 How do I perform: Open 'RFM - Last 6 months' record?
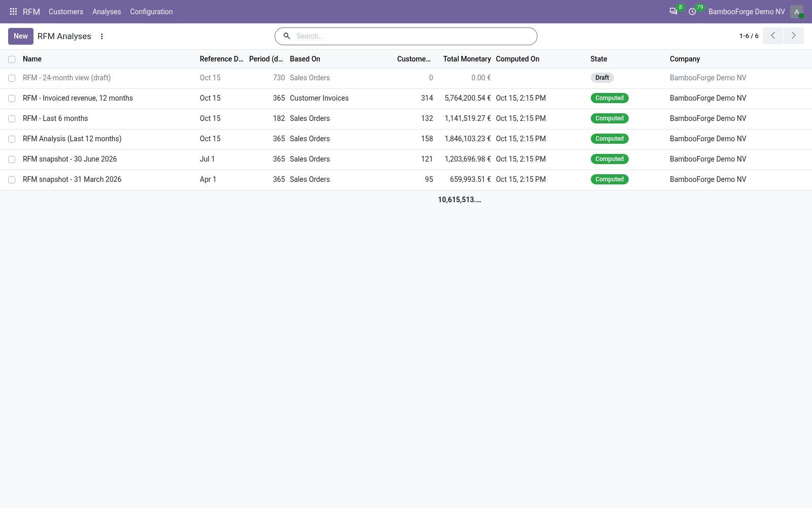[55, 118]
